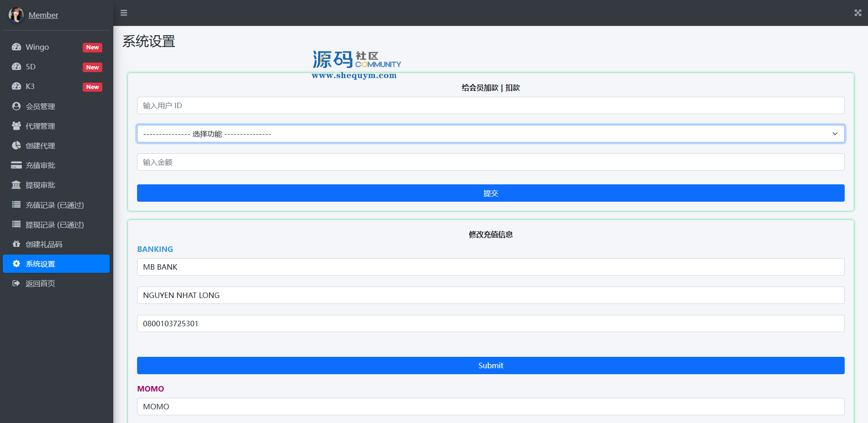Click the Submit button under BANKING
The height and width of the screenshot is (423, 868).
pyautogui.click(x=491, y=366)
